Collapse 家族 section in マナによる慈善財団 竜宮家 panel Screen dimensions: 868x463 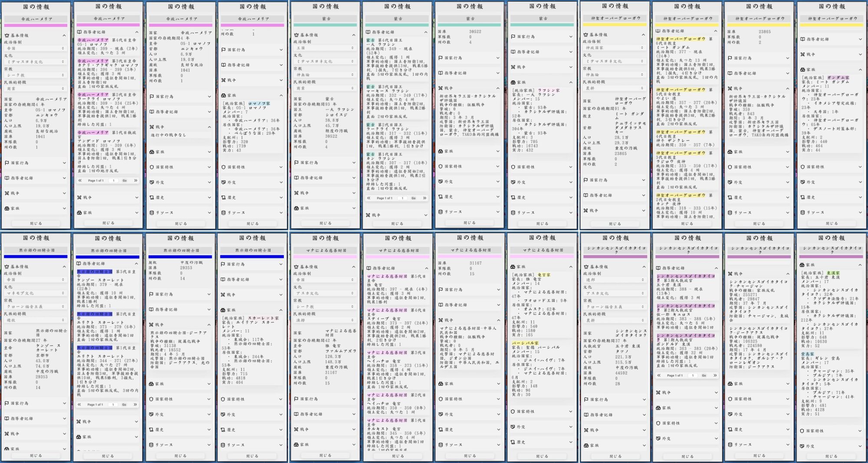pyautogui.click(x=571, y=267)
